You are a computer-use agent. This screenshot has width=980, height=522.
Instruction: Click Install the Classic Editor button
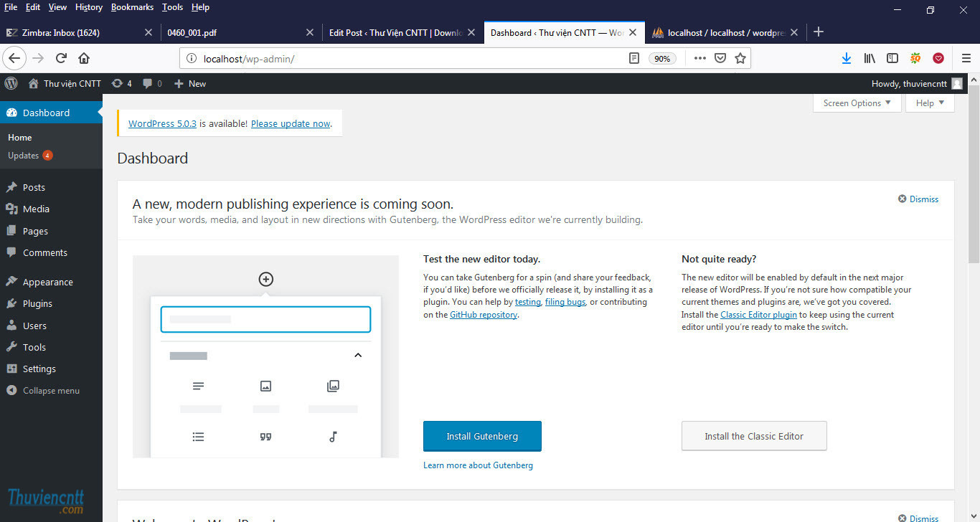coord(754,436)
